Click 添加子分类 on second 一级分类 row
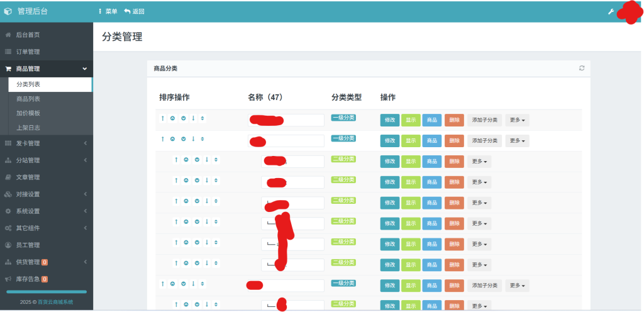The image size is (644, 312). pyautogui.click(x=485, y=141)
